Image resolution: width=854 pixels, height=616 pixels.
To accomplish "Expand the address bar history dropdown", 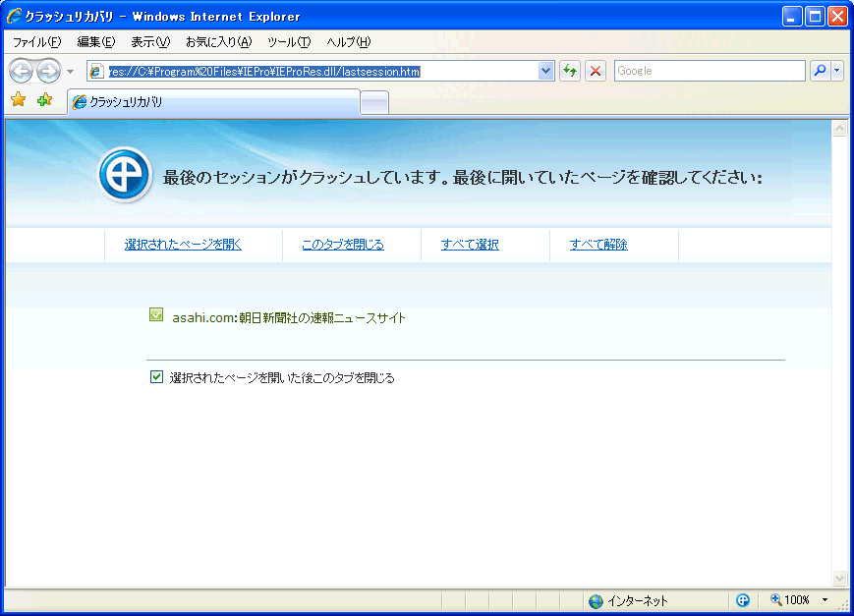I will coord(545,71).
